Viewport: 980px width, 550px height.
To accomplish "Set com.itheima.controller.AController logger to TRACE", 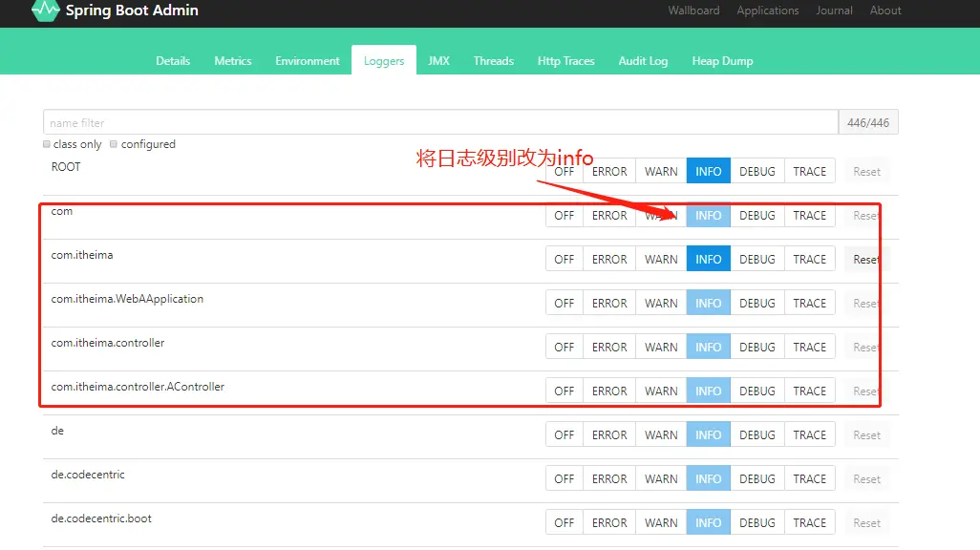I will coord(809,391).
